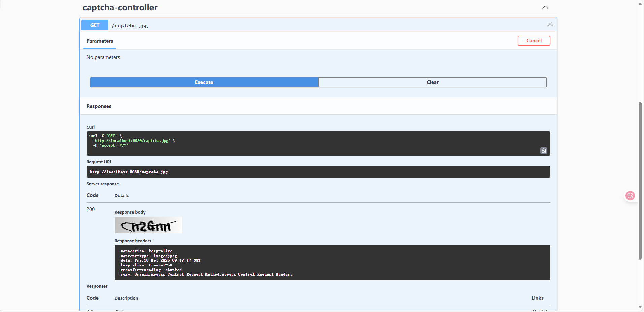Click the page scrollbar up arrow

coord(640,4)
